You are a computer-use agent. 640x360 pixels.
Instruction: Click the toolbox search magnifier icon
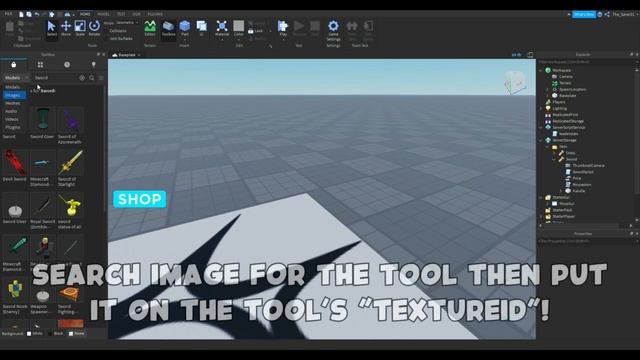[92, 78]
